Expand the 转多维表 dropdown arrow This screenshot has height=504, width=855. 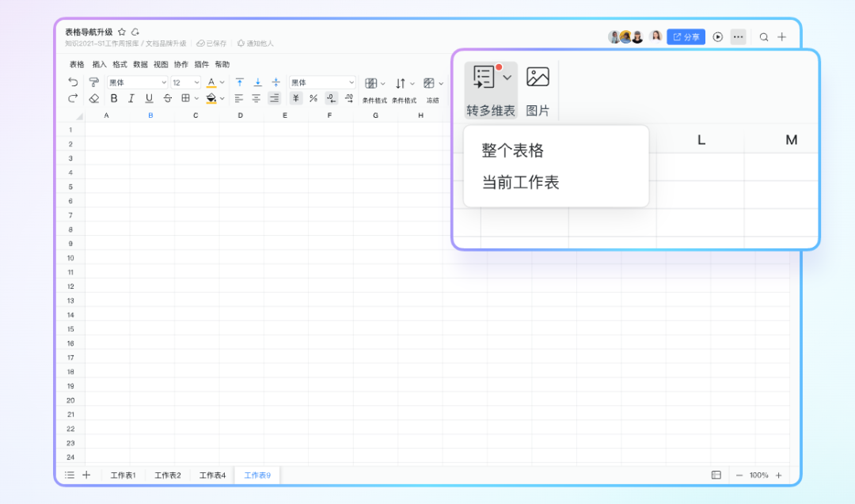coord(507,78)
